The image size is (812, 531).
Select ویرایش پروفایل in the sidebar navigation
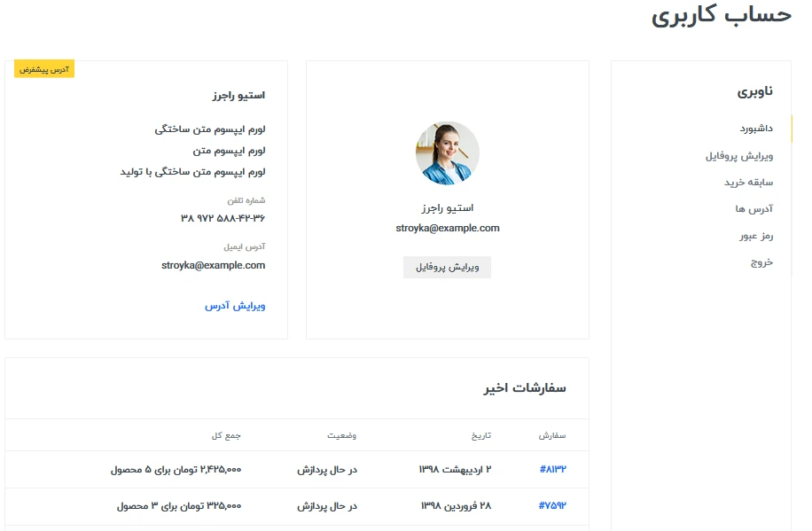point(739,156)
